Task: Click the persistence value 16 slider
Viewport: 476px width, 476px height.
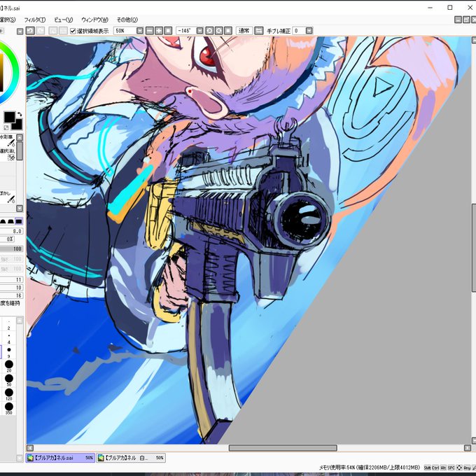Action: [x=11, y=295]
